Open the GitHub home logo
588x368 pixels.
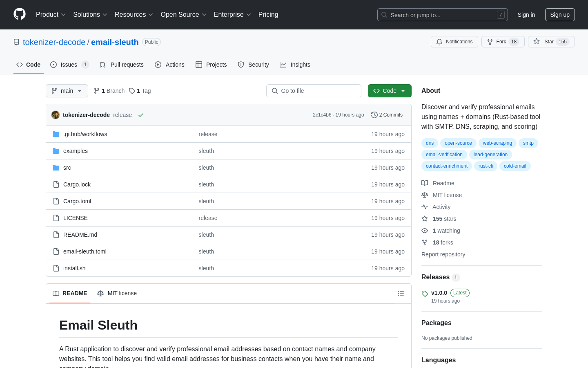[x=20, y=14]
